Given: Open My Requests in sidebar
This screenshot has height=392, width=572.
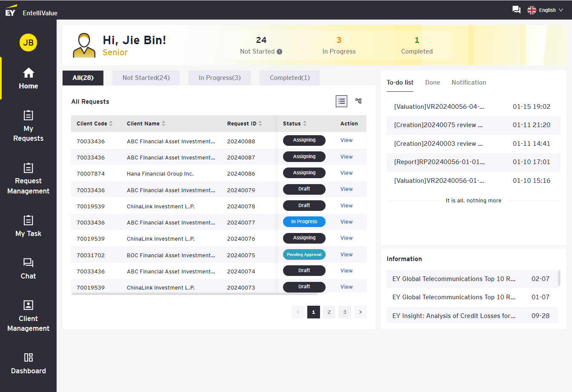Looking at the screenshot, I should [29, 126].
